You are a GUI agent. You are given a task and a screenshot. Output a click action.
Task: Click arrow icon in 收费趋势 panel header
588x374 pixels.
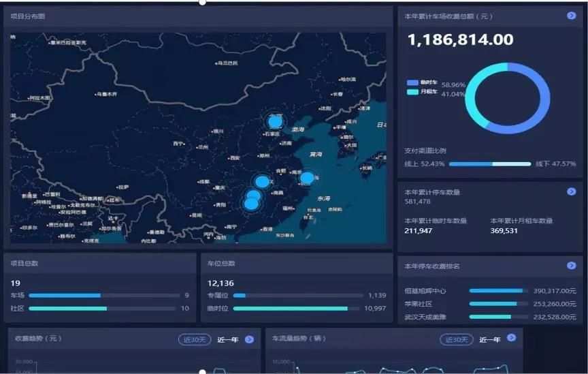point(249,339)
